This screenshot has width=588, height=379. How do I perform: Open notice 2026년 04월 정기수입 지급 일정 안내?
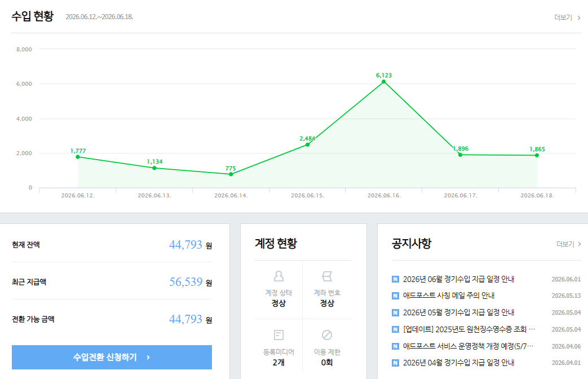pyautogui.click(x=458, y=363)
